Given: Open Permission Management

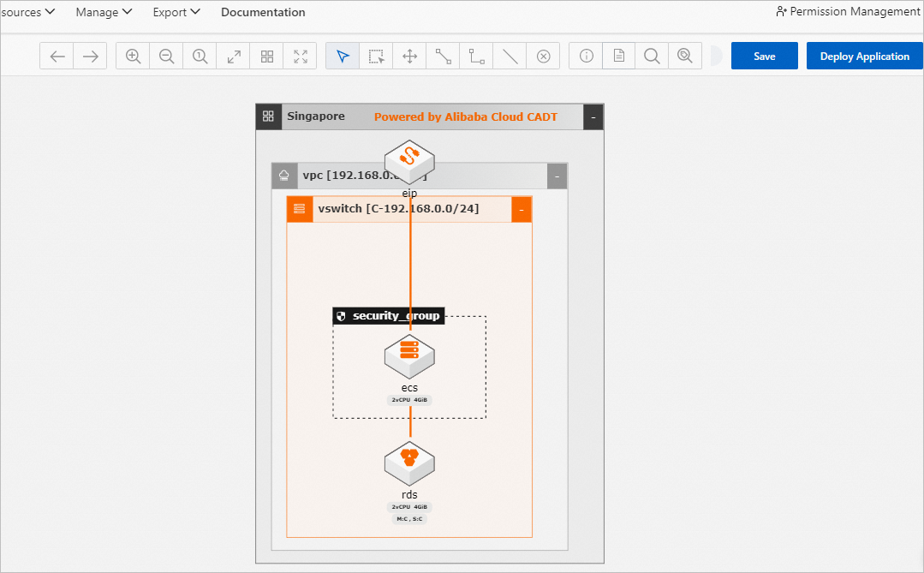Looking at the screenshot, I should point(848,11).
